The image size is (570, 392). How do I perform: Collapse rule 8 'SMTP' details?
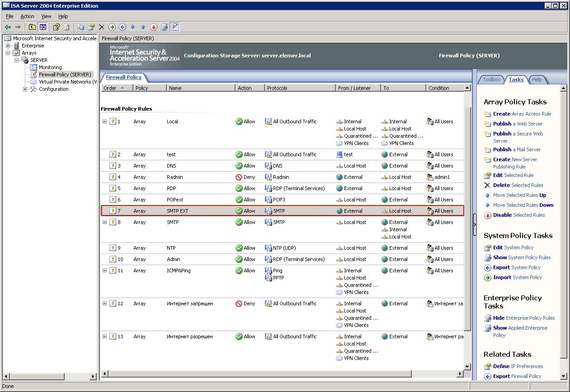pos(104,222)
